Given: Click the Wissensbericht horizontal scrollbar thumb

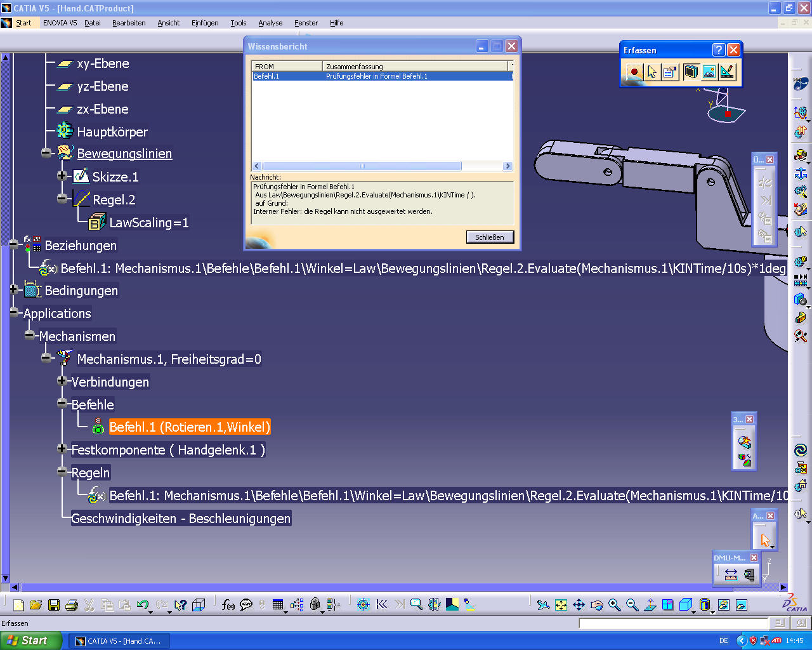Looking at the screenshot, I should point(362,166).
